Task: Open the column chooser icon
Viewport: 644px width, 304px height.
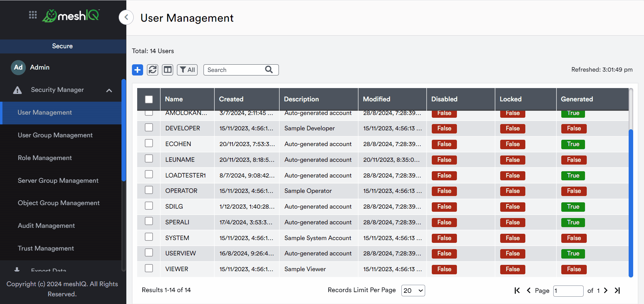Action: click(x=168, y=70)
